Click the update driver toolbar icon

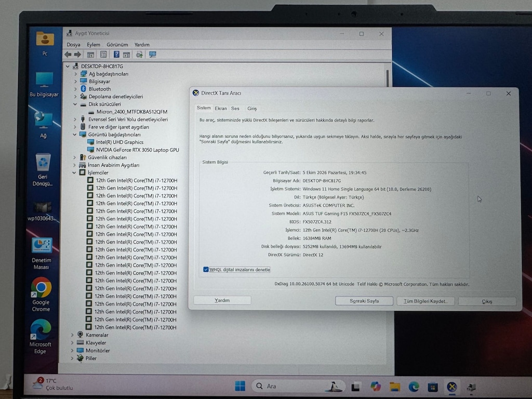139,54
